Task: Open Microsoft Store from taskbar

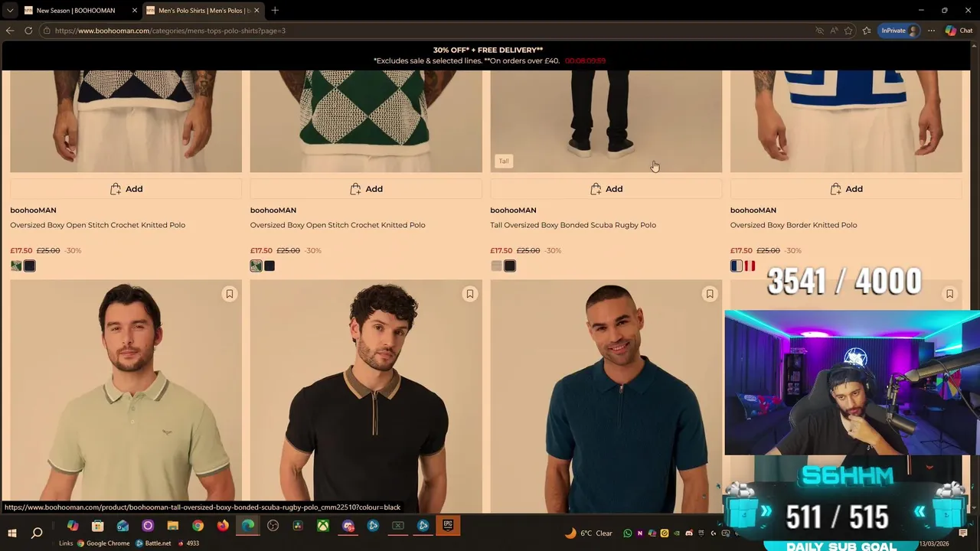Action: pos(97,526)
